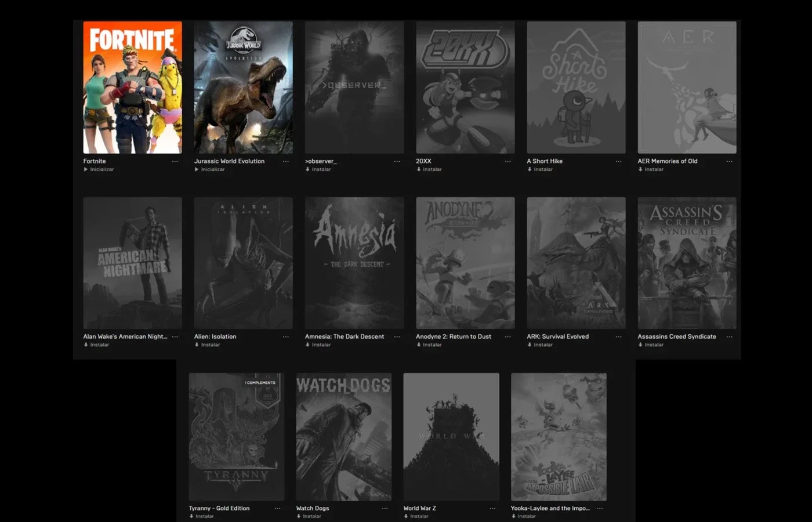Launch Fortnite with the Inicializar button
The width and height of the screenshot is (812, 522).
point(99,169)
